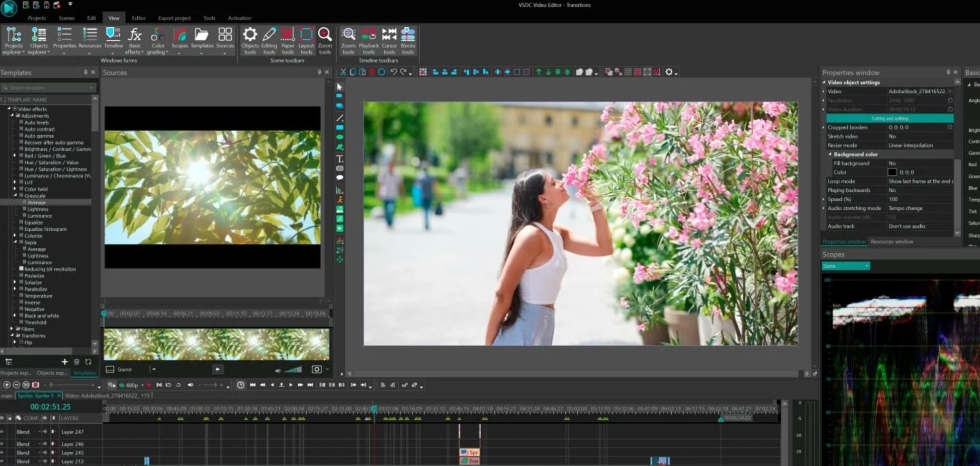Switch to the Resources window tab

pyautogui.click(x=891, y=242)
